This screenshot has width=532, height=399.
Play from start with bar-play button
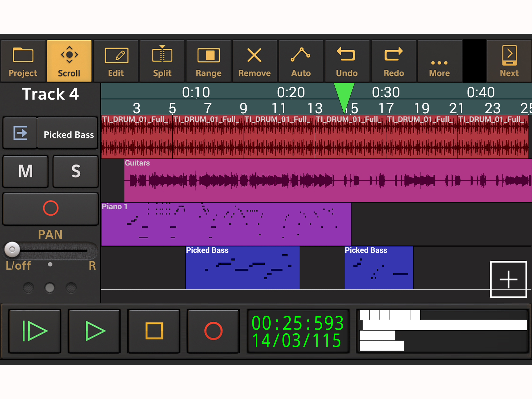[35, 331]
